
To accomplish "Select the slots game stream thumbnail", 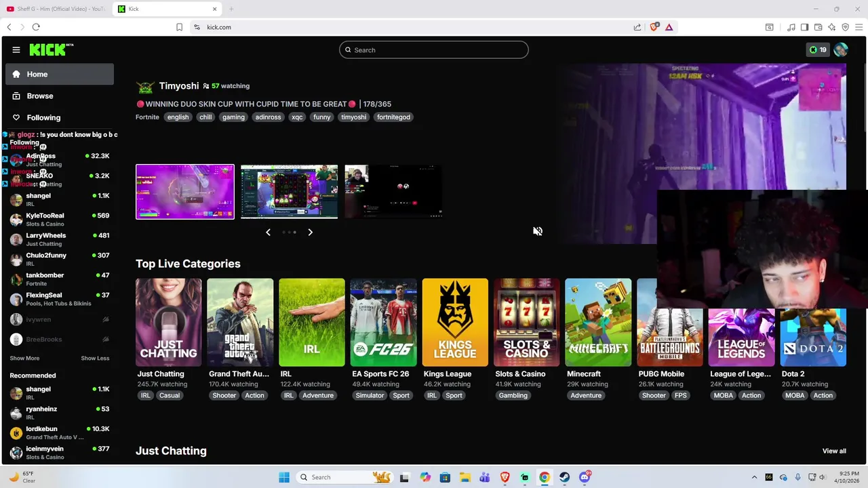I will (290, 192).
